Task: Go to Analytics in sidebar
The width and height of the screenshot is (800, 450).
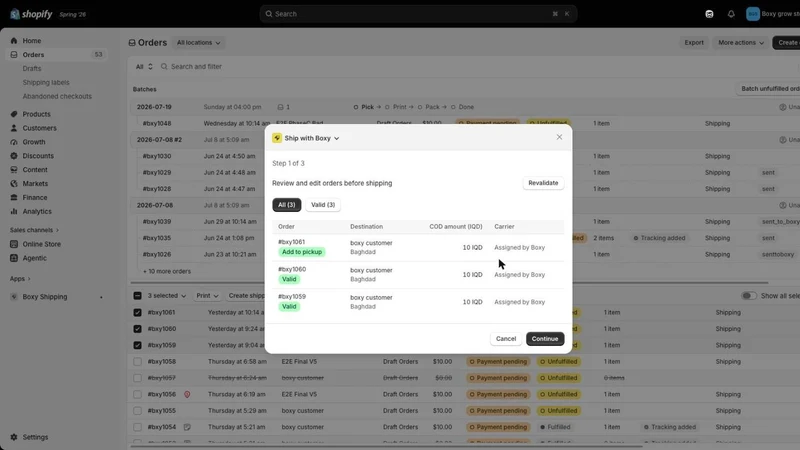Action: pos(37,211)
